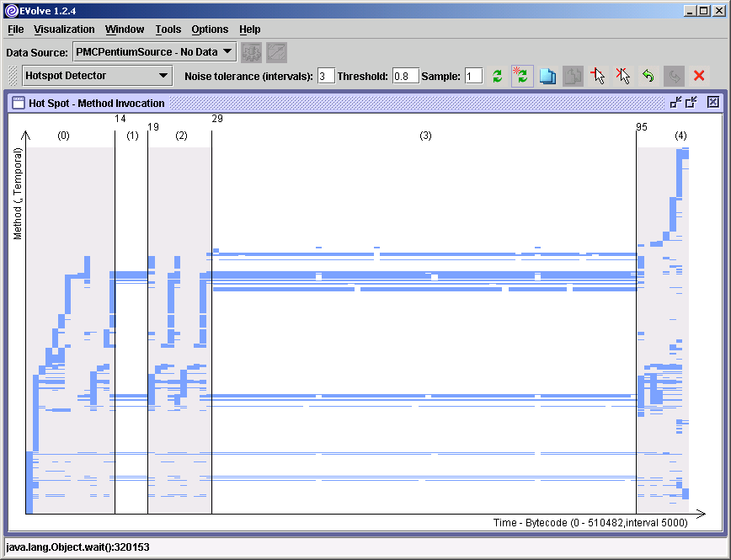Viewport: 731px width, 560px height.
Task: Click the Noise tolerance intervals field
Action: tap(326, 76)
